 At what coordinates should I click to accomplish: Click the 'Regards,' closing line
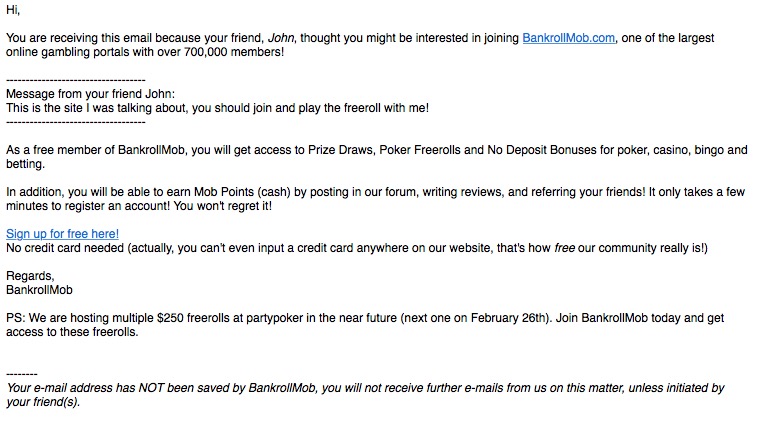pos(30,276)
